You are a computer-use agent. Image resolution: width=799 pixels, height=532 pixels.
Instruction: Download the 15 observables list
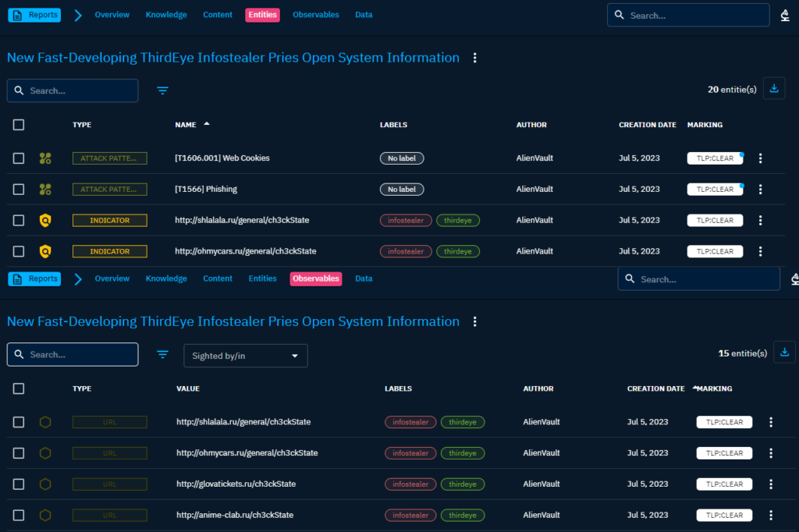coord(784,353)
